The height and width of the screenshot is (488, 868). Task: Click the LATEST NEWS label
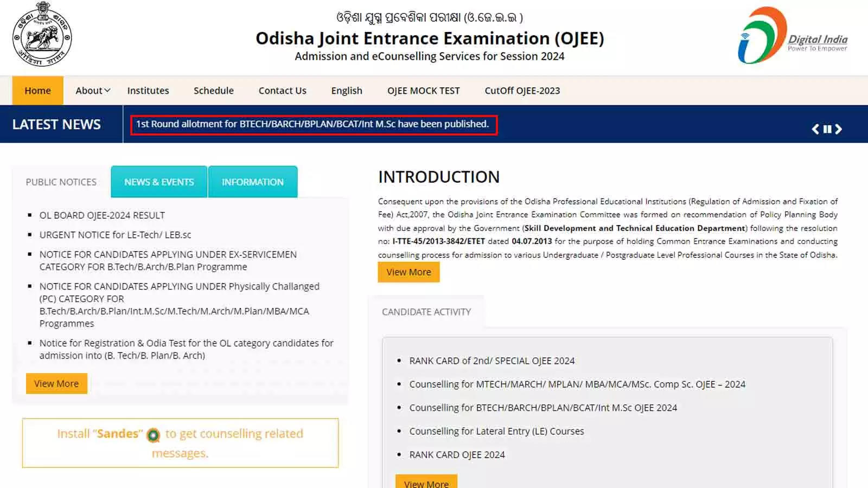tap(56, 124)
